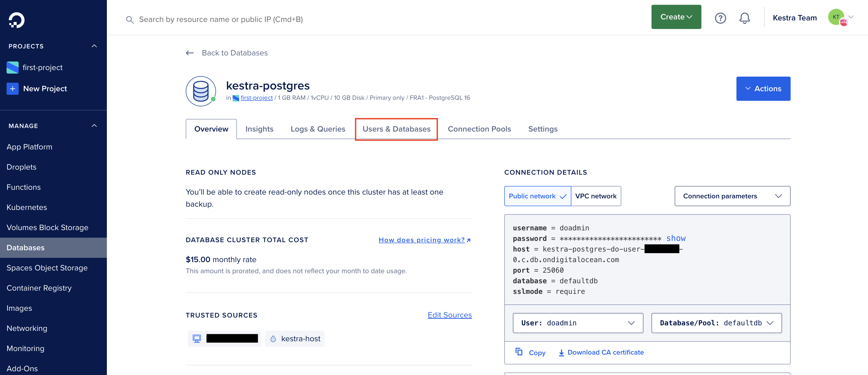The width and height of the screenshot is (868, 375).
Task: Open the blue Actions button
Action: pyautogui.click(x=763, y=89)
